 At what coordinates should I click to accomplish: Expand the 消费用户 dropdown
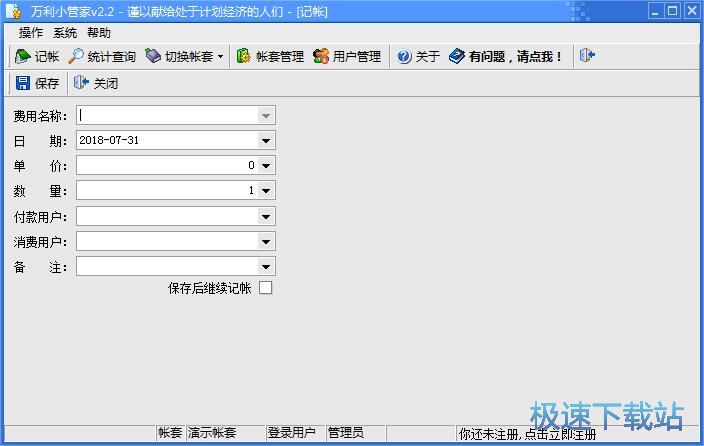click(x=266, y=242)
